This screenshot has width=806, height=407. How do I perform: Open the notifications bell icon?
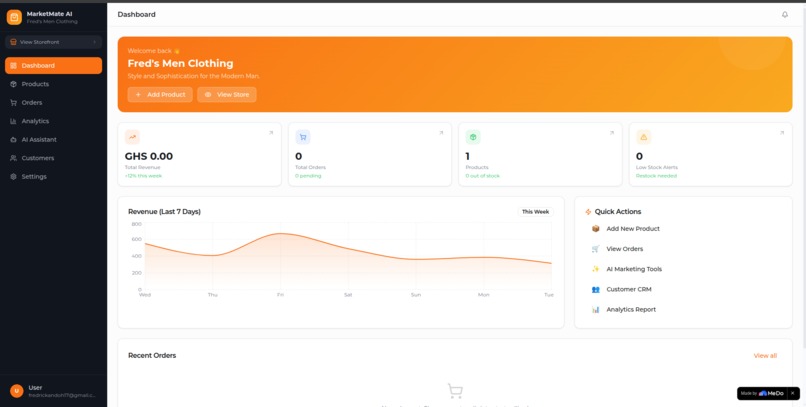784,14
